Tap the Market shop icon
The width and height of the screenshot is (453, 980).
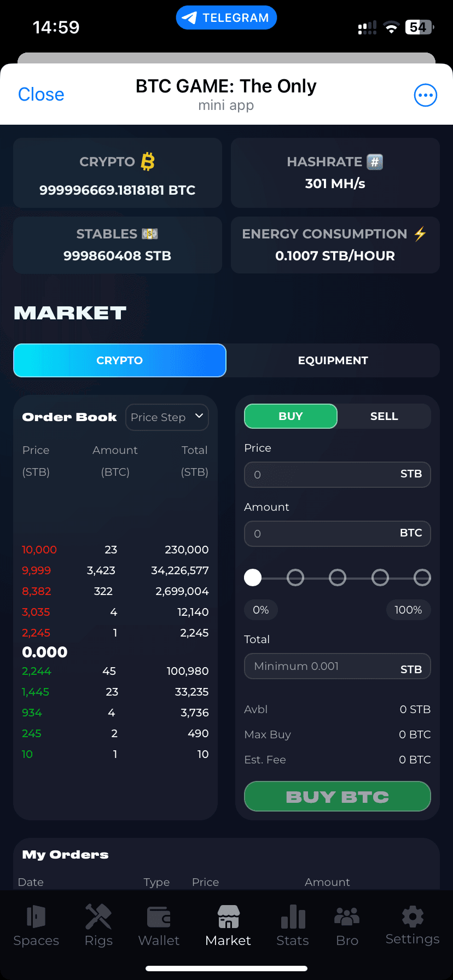(228, 917)
